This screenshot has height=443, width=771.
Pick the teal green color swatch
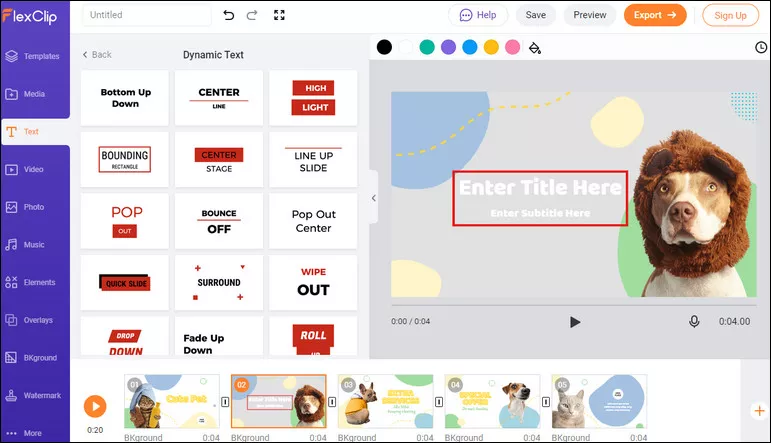click(427, 47)
